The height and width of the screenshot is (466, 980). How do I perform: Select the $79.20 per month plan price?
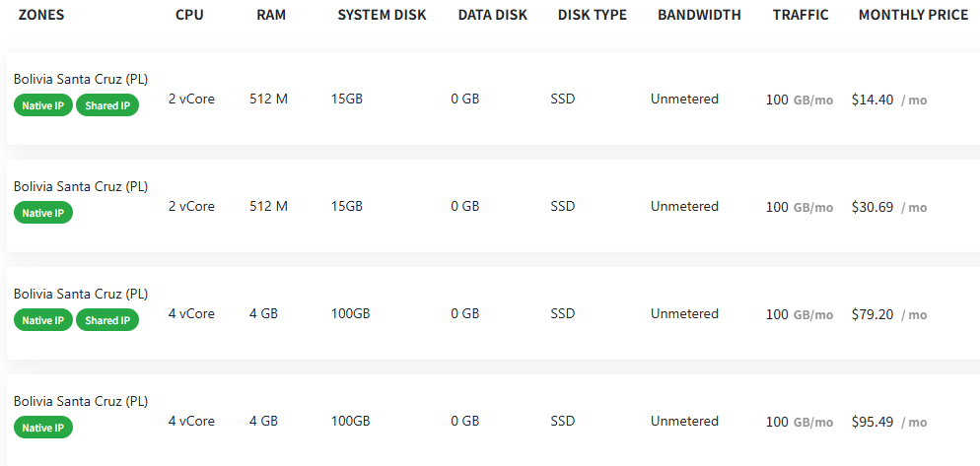click(873, 314)
